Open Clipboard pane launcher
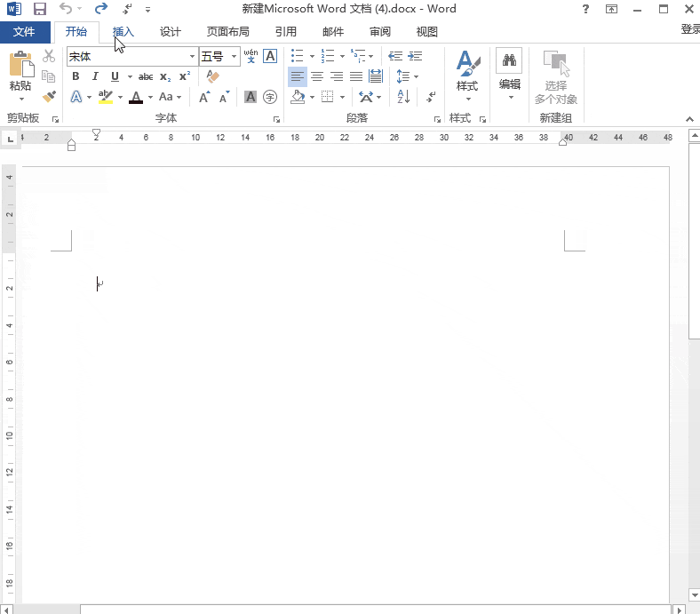Screen dimensions: 700x614 55,119
